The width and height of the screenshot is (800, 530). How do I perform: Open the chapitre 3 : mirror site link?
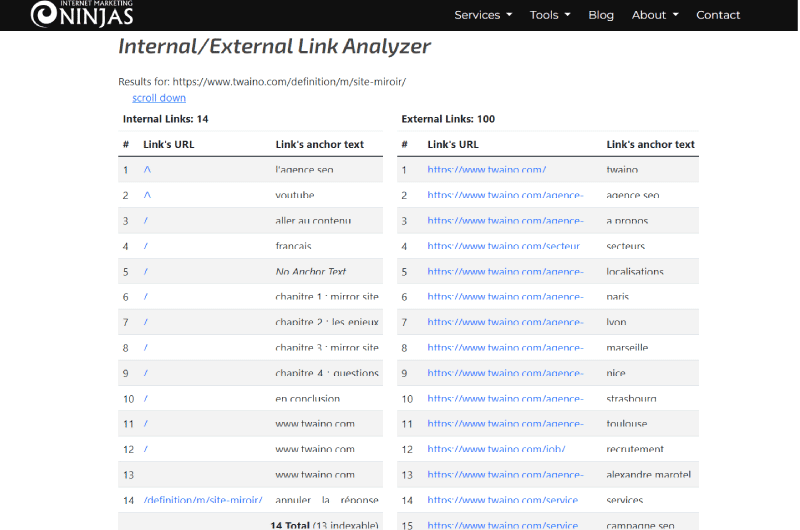[x=145, y=348]
